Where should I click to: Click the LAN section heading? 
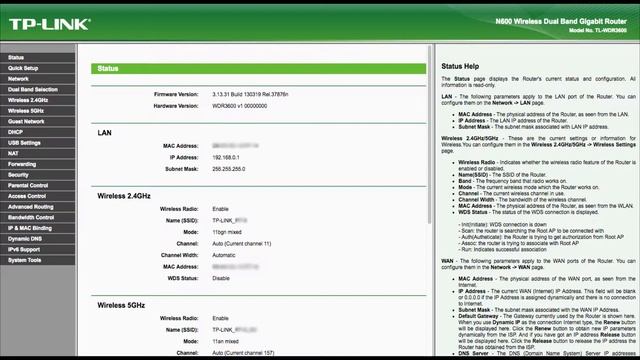[104, 133]
